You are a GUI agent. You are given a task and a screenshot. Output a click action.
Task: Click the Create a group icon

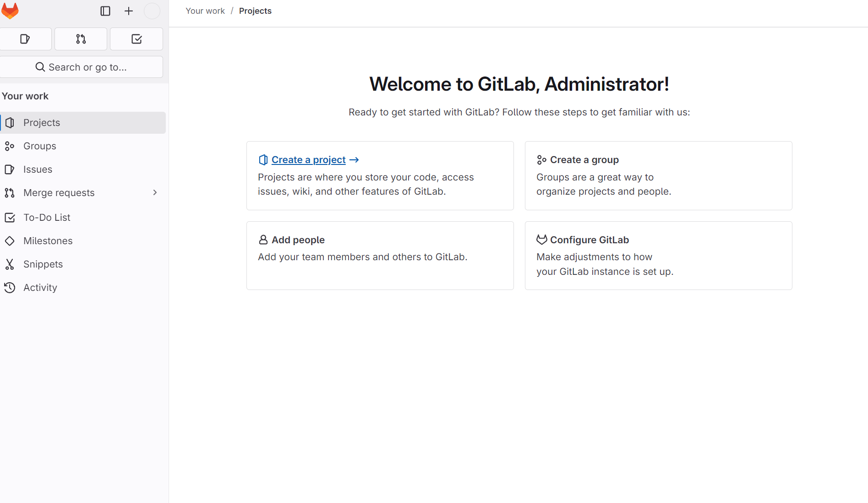pos(542,160)
